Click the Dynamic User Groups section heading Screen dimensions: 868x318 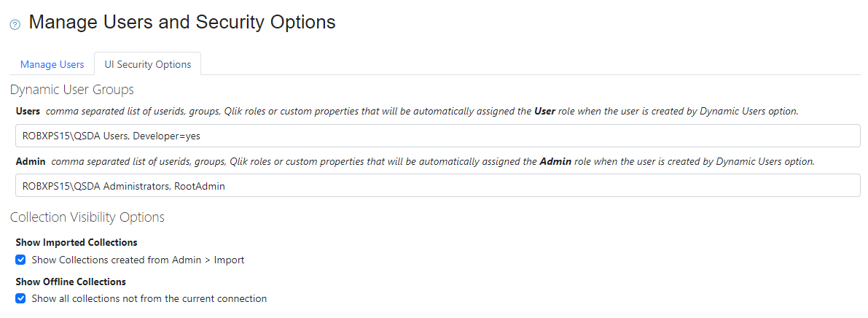72,90
